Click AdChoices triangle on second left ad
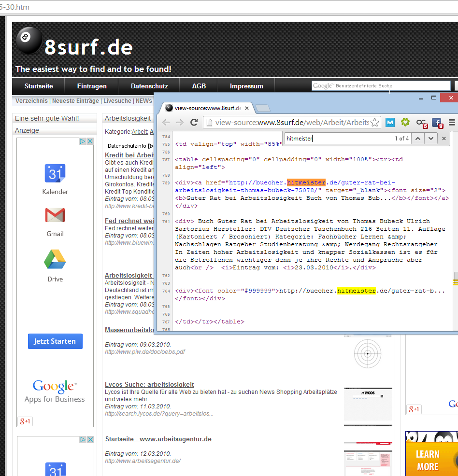 click(x=83, y=440)
